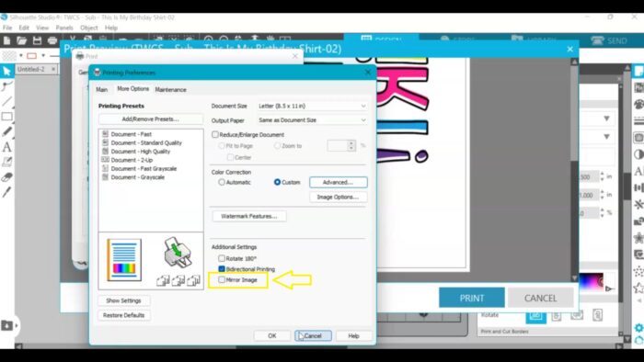Image resolution: width=644 pixels, height=362 pixels.
Task: Click the star icon in right panel bar
Action: pos(638,288)
